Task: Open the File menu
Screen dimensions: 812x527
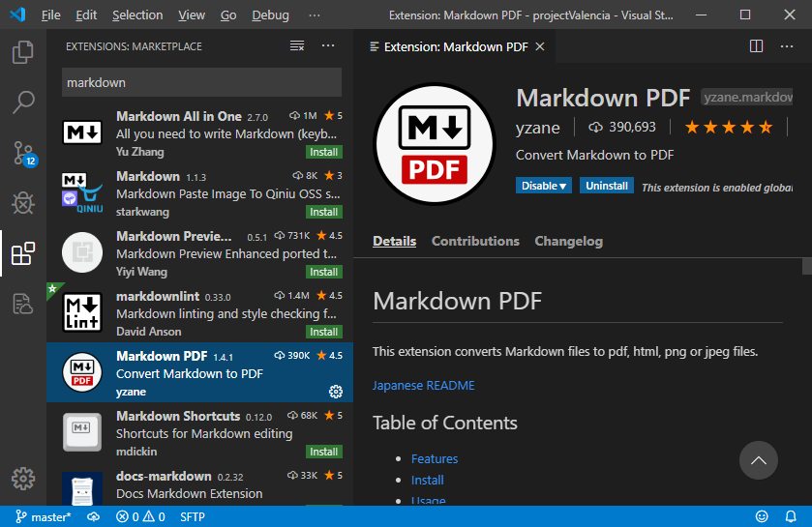Action: pos(50,15)
